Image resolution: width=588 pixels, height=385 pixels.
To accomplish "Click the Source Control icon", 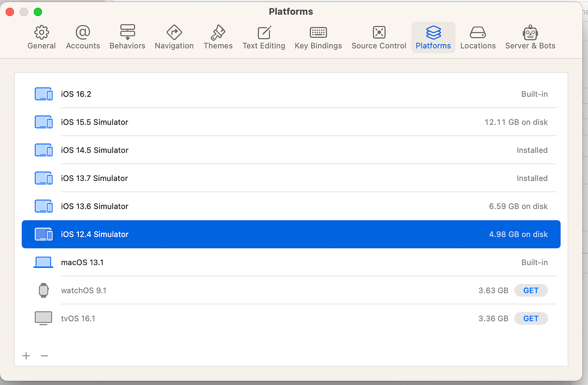I will [378, 37].
